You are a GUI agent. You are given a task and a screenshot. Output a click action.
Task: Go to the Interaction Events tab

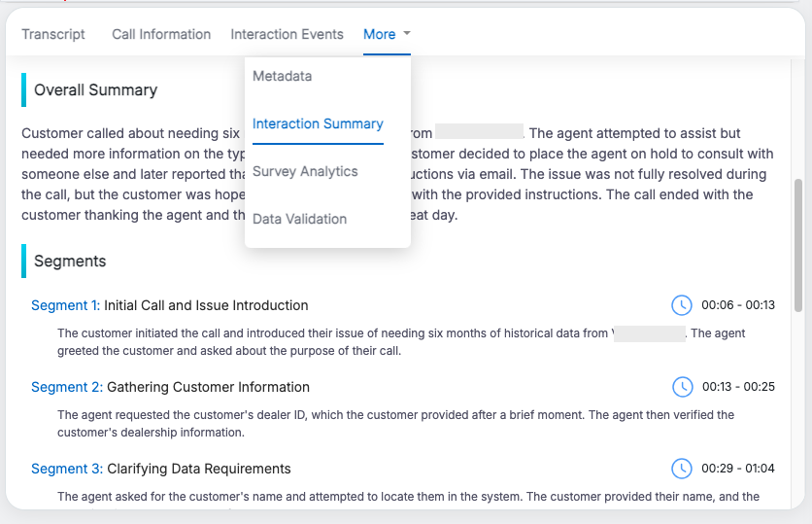(x=287, y=34)
